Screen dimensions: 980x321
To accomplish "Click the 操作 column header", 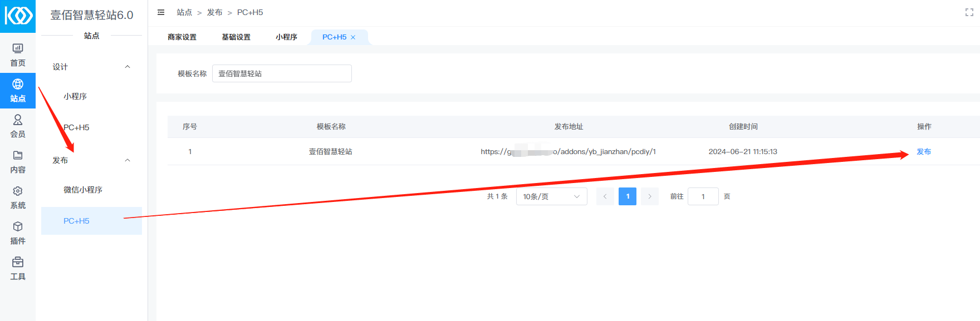I will pyautogui.click(x=924, y=127).
